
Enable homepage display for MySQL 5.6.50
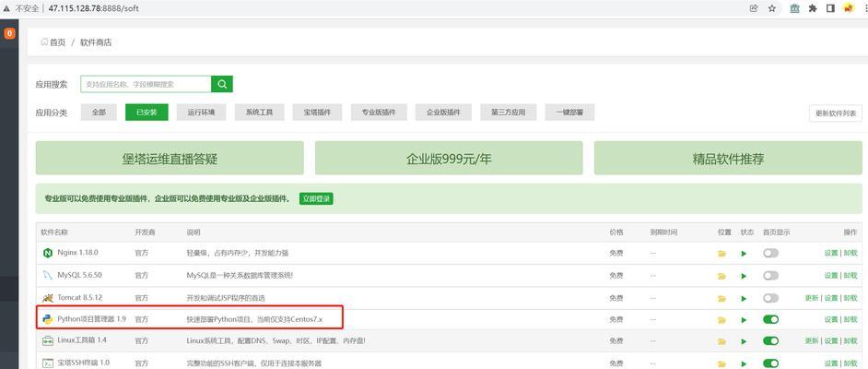[x=770, y=275]
